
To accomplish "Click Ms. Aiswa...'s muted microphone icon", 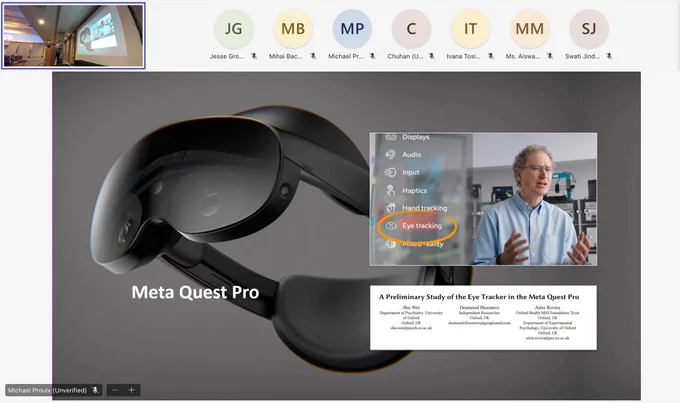I will coord(549,56).
